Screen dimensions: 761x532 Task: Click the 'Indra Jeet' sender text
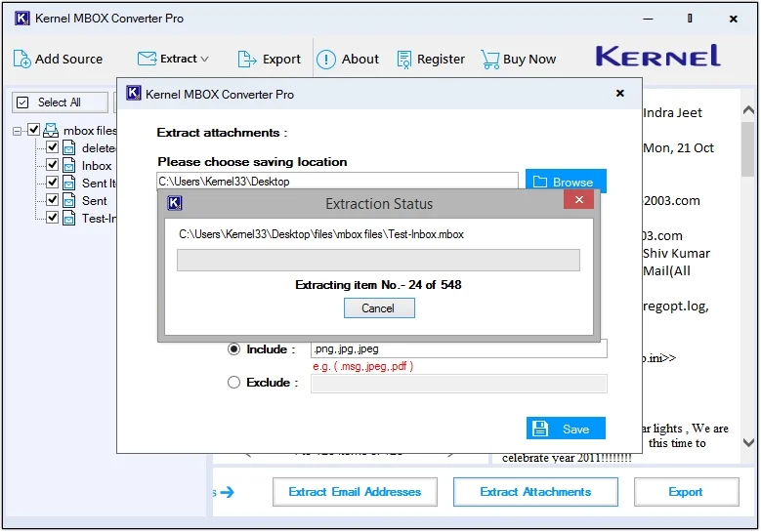pos(672,113)
